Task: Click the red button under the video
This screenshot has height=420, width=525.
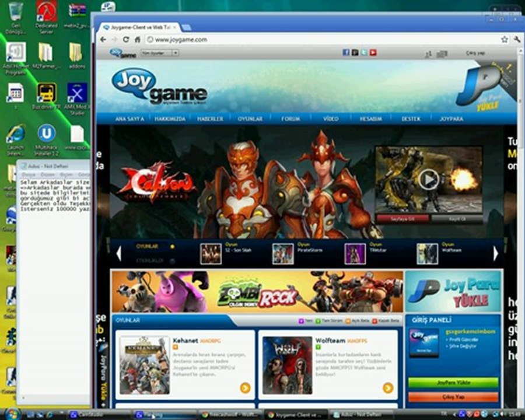Action: (x=402, y=219)
